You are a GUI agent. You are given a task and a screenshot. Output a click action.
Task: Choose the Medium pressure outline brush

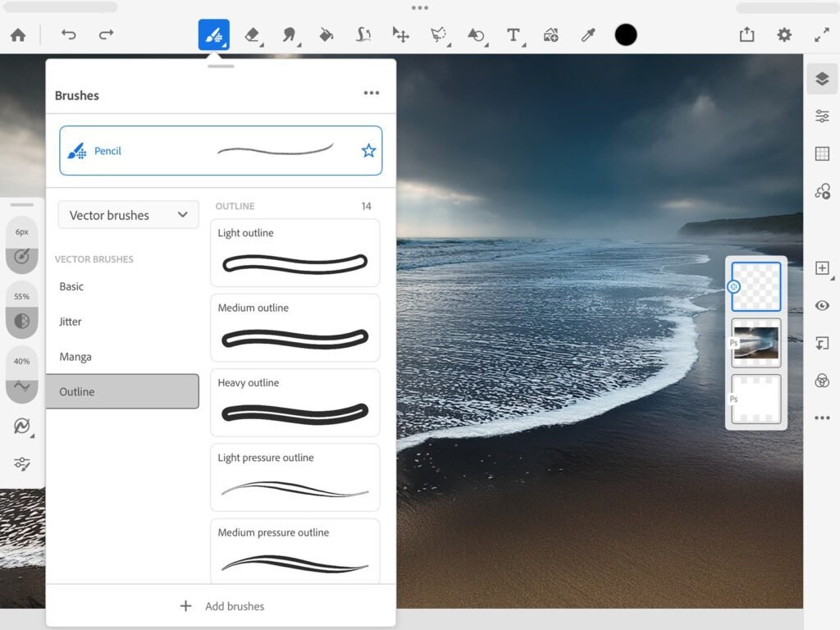click(295, 551)
